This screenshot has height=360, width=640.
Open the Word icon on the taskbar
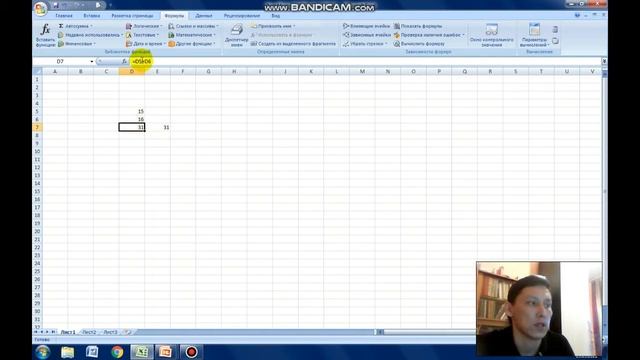92,352
